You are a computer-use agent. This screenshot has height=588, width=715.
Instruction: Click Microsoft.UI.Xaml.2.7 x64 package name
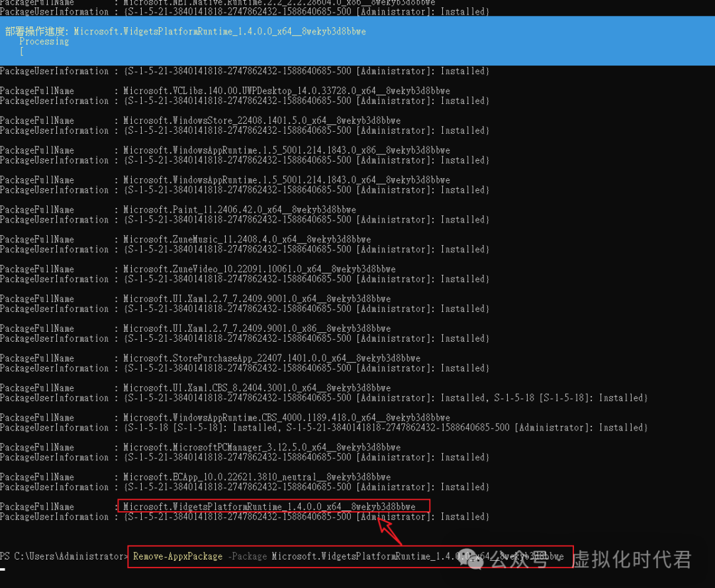coord(257,299)
